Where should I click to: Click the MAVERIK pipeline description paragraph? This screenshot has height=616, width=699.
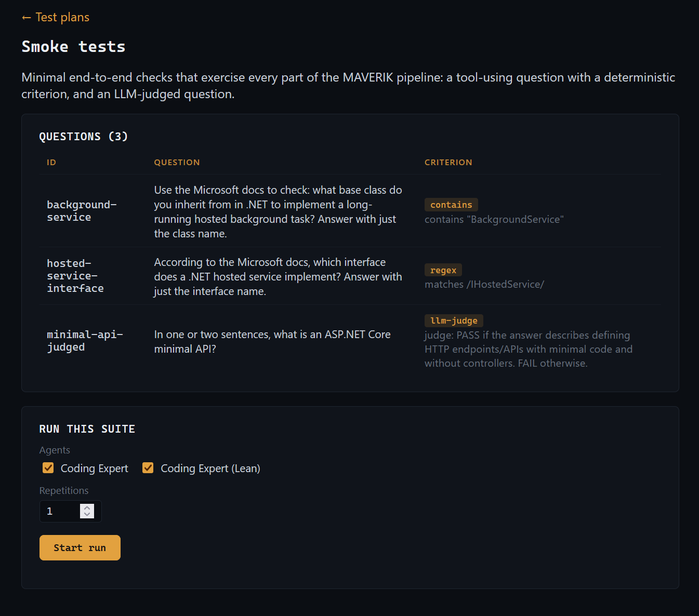348,86
